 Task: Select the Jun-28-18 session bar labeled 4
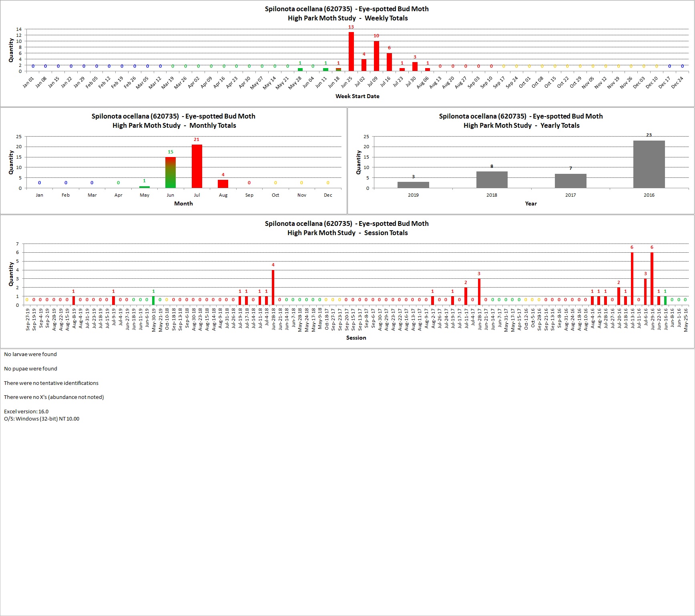(273, 288)
